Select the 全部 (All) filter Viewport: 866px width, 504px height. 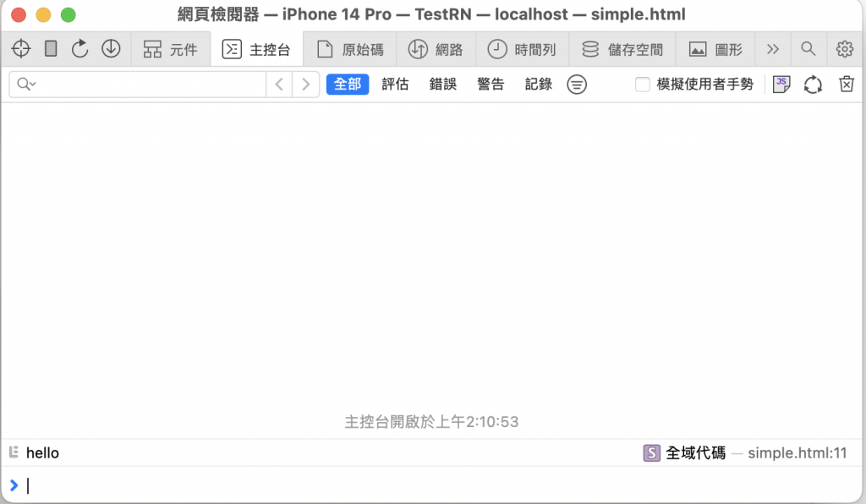coord(348,85)
